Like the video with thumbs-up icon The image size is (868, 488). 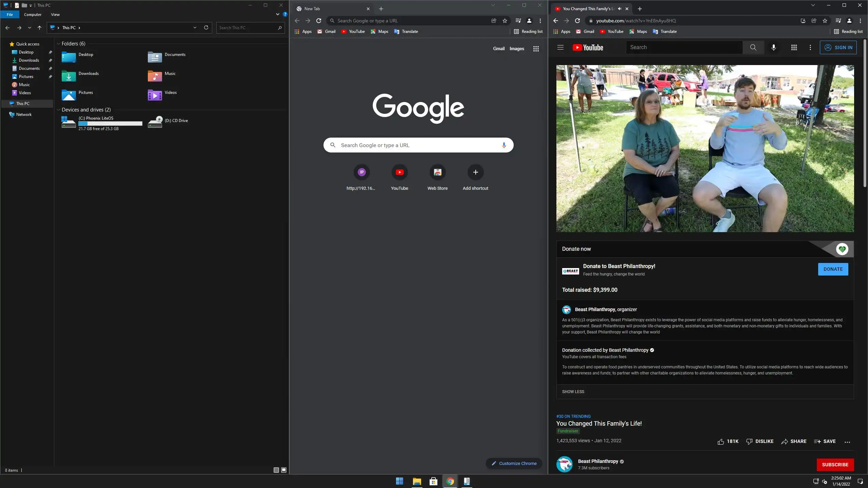(x=721, y=442)
